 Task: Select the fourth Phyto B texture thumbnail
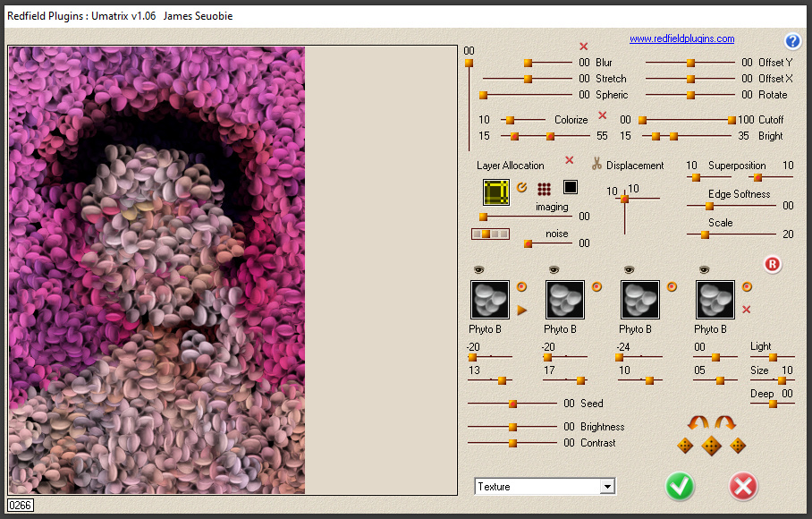(715, 300)
